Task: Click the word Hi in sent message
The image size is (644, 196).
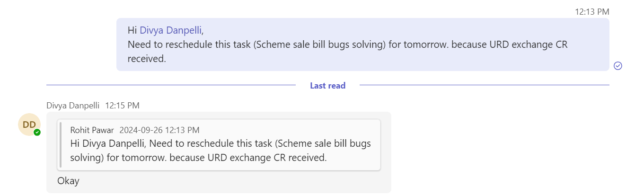Action: 132,30
